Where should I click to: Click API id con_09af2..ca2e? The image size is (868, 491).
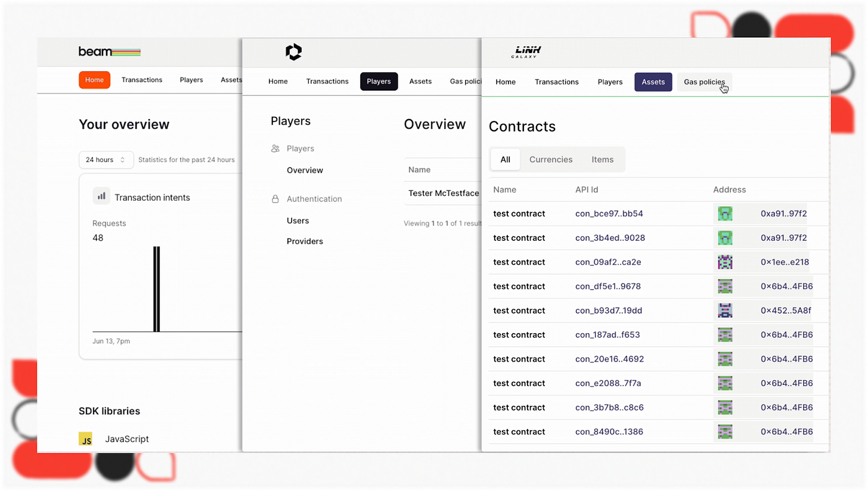pos(608,262)
